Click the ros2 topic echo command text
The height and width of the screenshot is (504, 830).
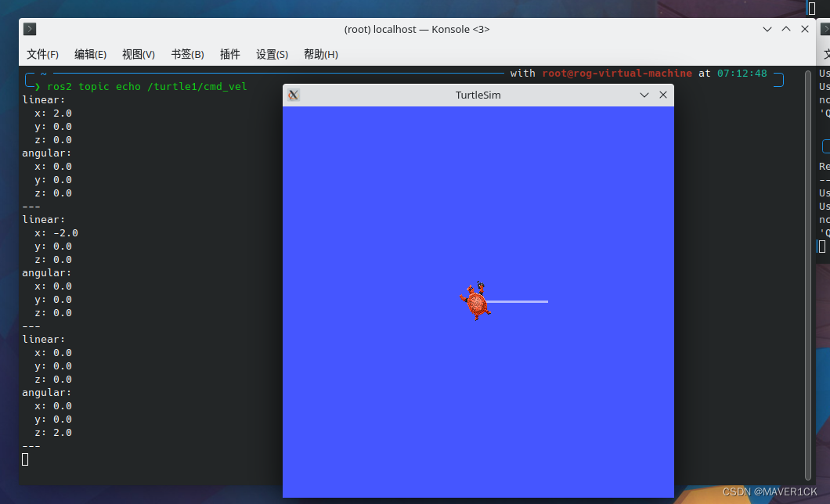click(147, 87)
